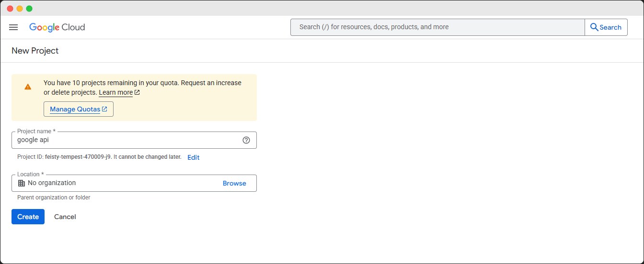Cancel the new project creation

click(65, 217)
